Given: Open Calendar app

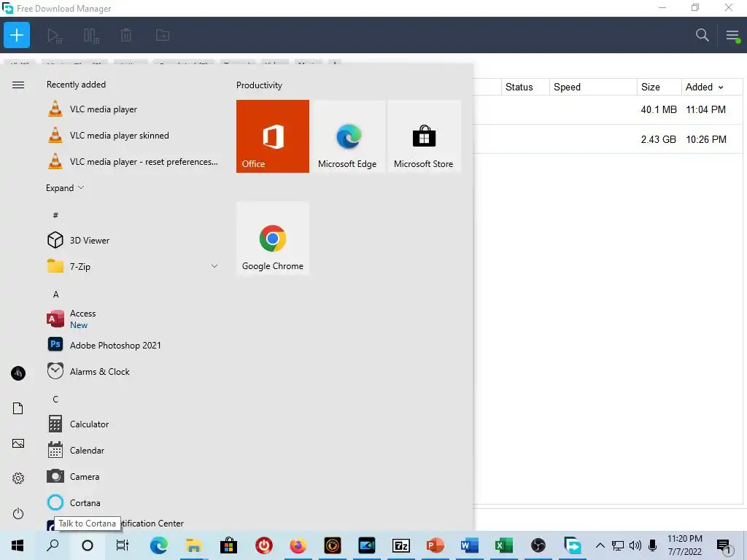Looking at the screenshot, I should pyautogui.click(x=133, y=450).
